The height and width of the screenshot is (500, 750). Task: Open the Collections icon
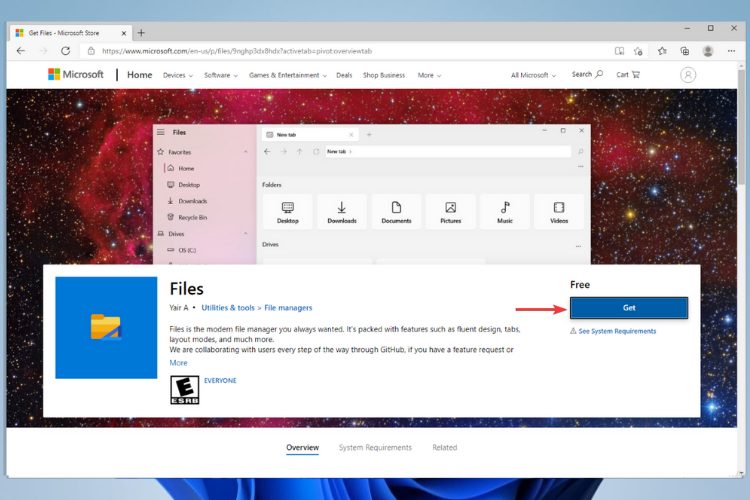[x=685, y=51]
